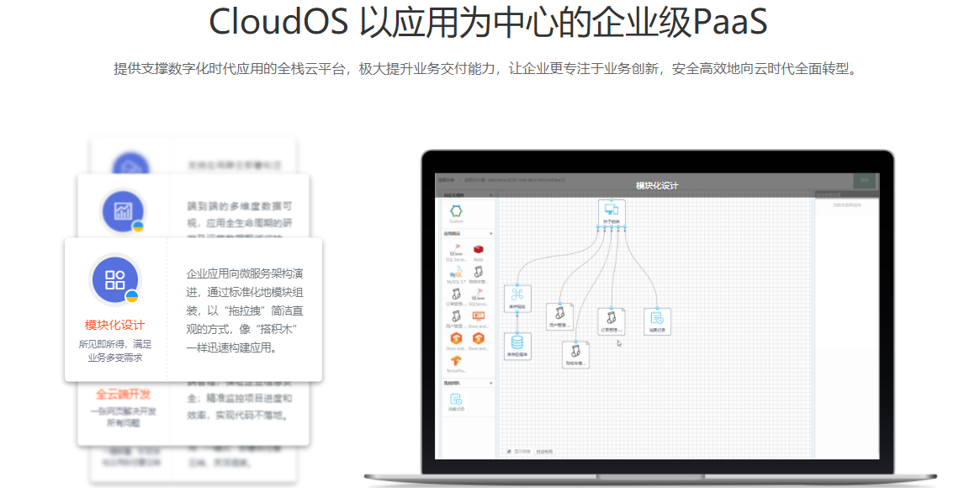Screen dimensions: 980x488
Task: Click the data chart icon on the blurred card
Action: tap(123, 211)
